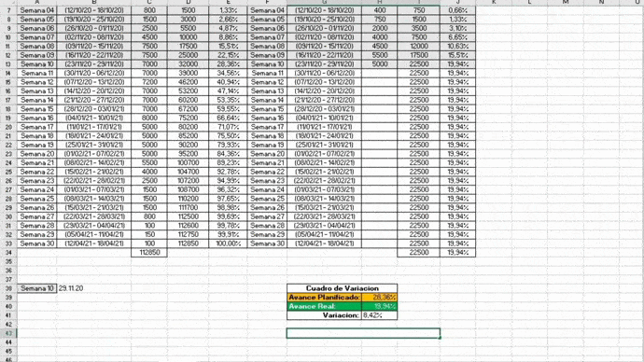This screenshot has height=362, width=644.
Task: Select the total 112850 cell in row 34
Action: 149,253
